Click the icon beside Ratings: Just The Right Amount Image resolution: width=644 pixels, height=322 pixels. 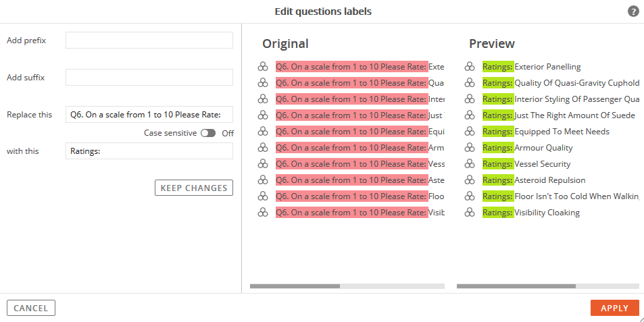tap(470, 115)
